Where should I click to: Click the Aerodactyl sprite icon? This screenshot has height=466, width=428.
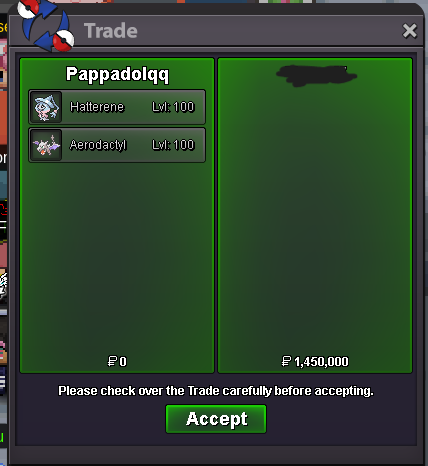(46, 145)
